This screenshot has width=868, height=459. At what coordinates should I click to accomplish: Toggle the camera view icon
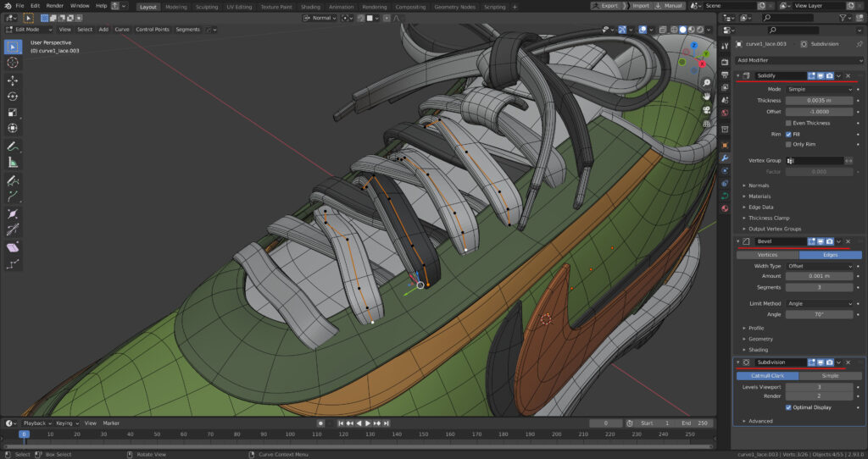coord(706,110)
